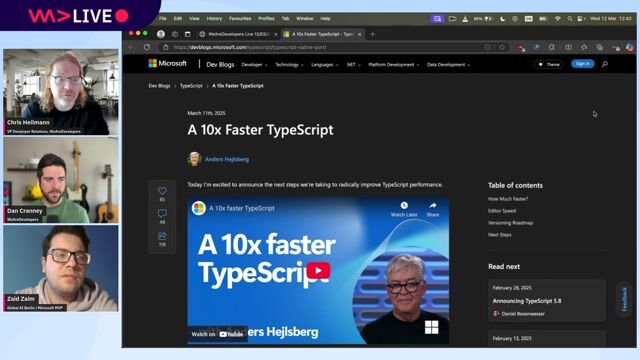
Task: Jump to Next Steps section
Action: [500, 235]
